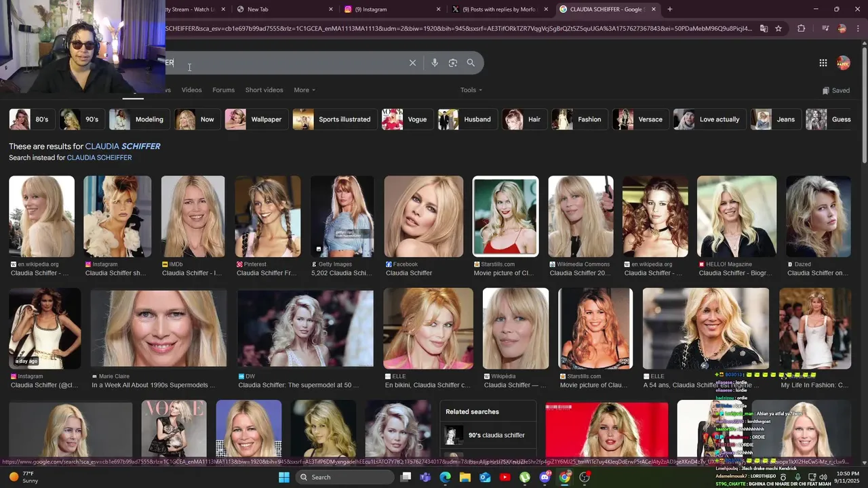Image resolution: width=868 pixels, height=488 pixels.
Task: Open YouTube app from the taskbar
Action: tap(505, 477)
